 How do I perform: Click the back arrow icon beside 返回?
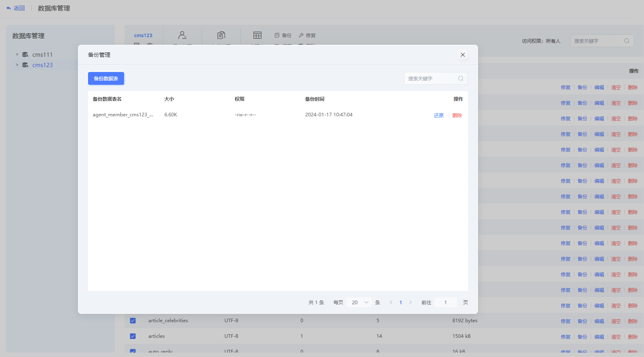(8, 8)
